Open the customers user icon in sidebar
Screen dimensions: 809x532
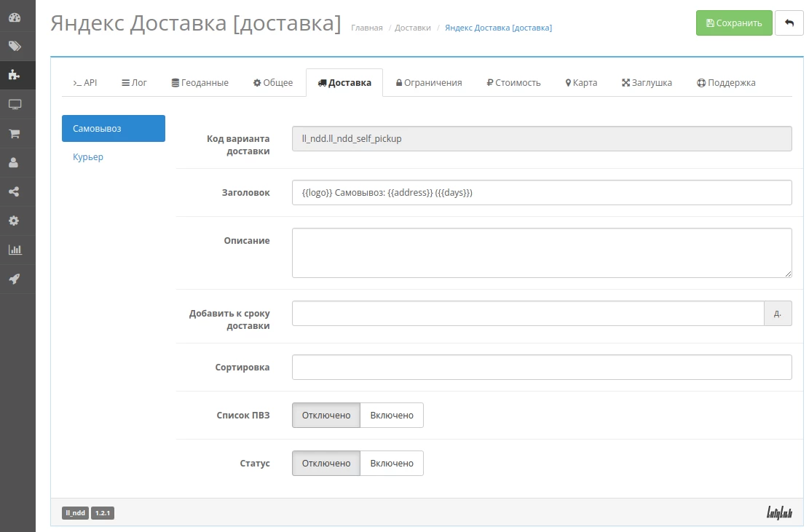point(15,163)
